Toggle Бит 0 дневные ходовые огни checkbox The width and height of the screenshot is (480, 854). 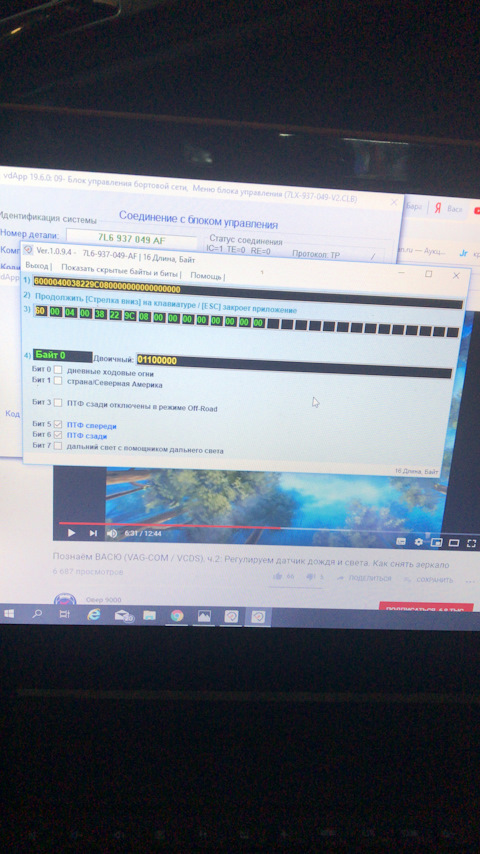tap(58, 369)
